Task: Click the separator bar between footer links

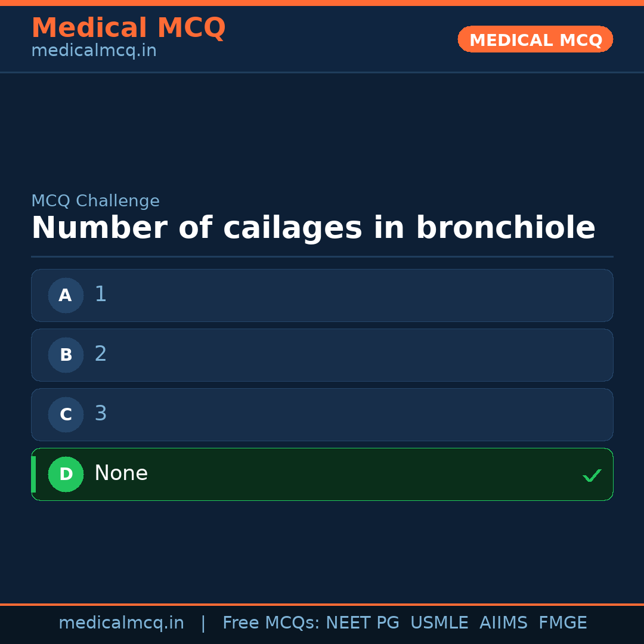Action: point(203,622)
